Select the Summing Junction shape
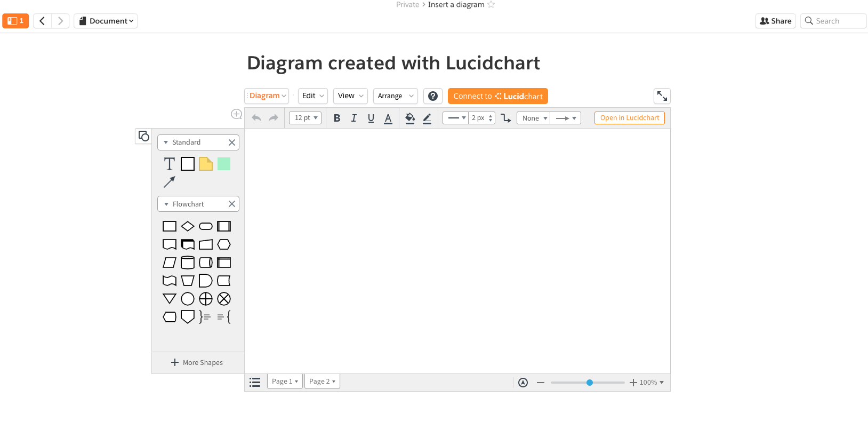This screenshot has height=421, width=868. 224,299
